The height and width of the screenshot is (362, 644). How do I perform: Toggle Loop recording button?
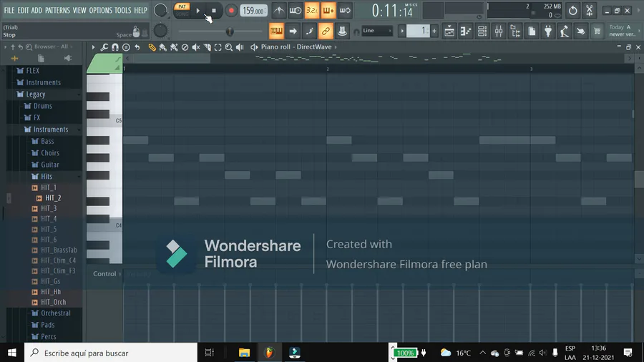tap(345, 11)
